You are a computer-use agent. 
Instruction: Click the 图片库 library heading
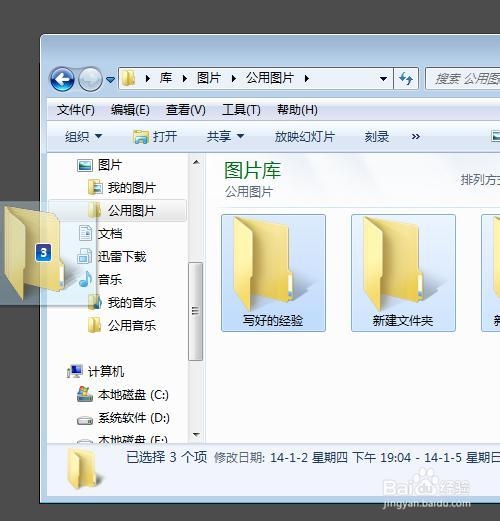coord(252,171)
